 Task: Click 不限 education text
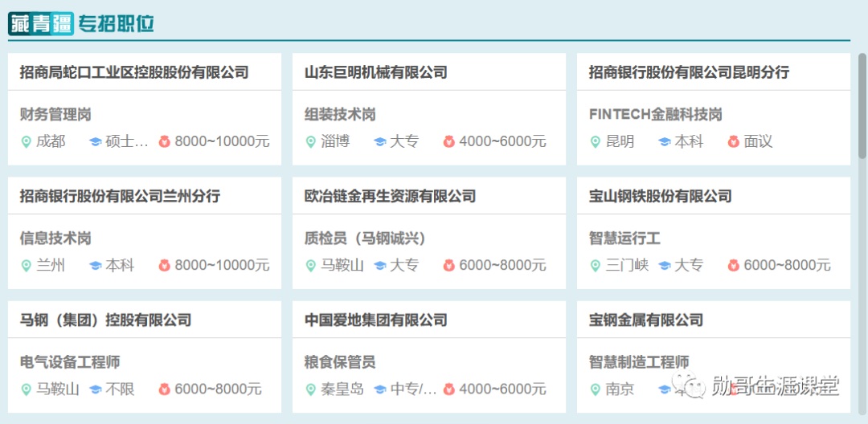click(120, 389)
